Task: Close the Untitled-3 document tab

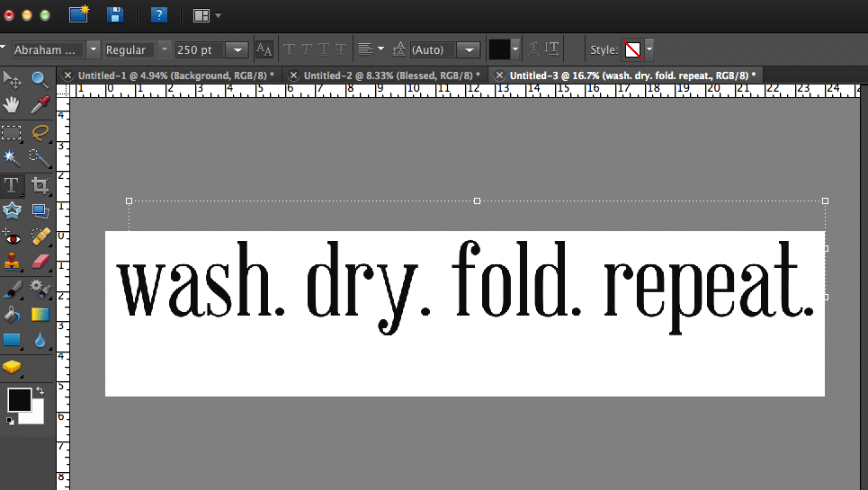Action: pos(499,76)
